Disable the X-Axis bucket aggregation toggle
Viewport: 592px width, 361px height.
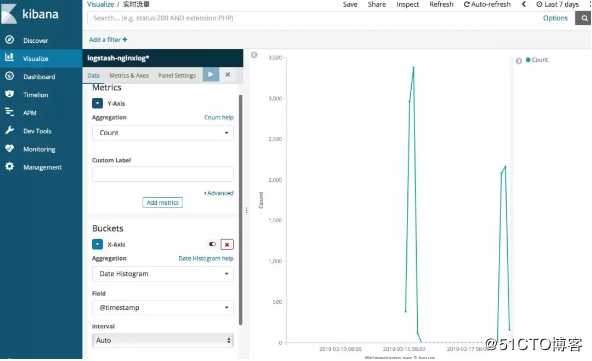pyautogui.click(x=212, y=244)
